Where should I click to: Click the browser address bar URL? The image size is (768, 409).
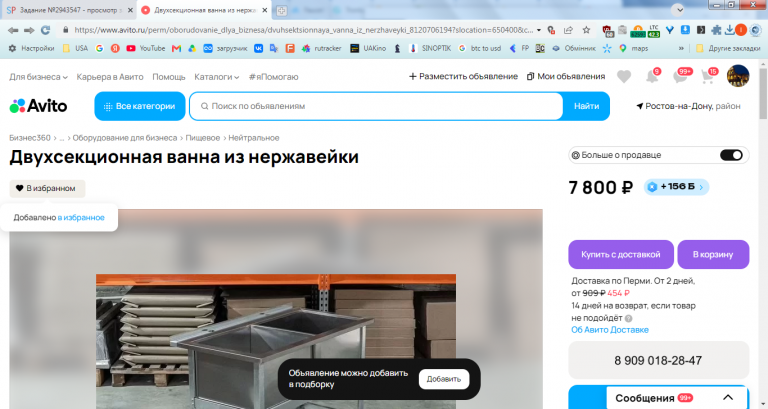coord(303,30)
